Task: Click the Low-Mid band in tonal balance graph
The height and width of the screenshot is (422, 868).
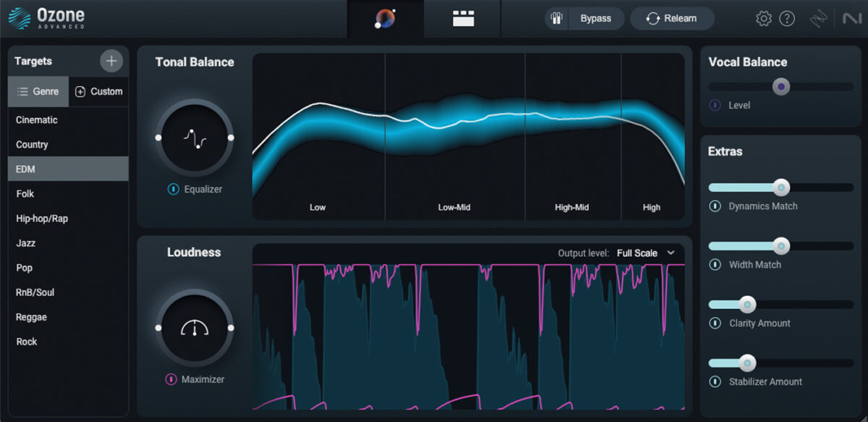Action: (x=455, y=136)
